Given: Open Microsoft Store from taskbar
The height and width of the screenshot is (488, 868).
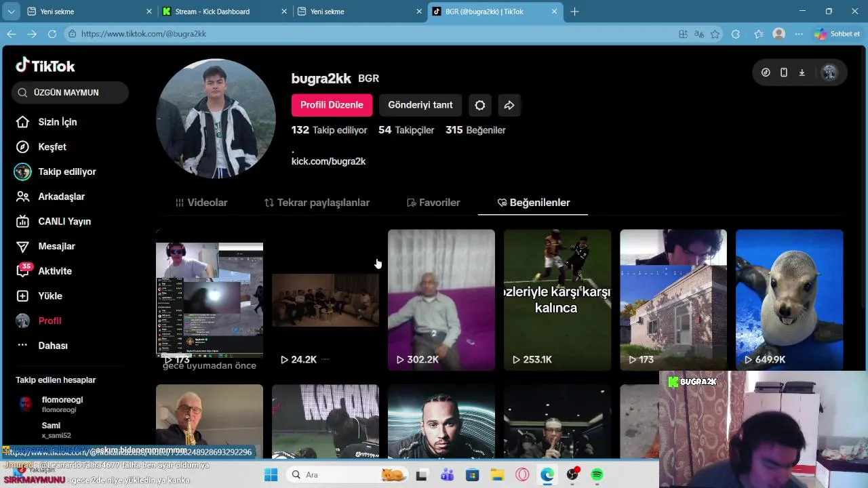Looking at the screenshot, I should pyautogui.click(x=472, y=474).
